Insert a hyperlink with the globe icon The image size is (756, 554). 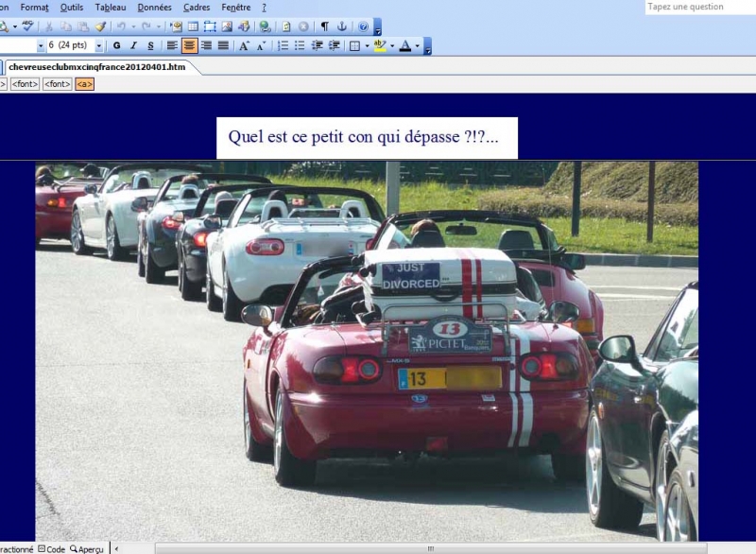[265, 26]
